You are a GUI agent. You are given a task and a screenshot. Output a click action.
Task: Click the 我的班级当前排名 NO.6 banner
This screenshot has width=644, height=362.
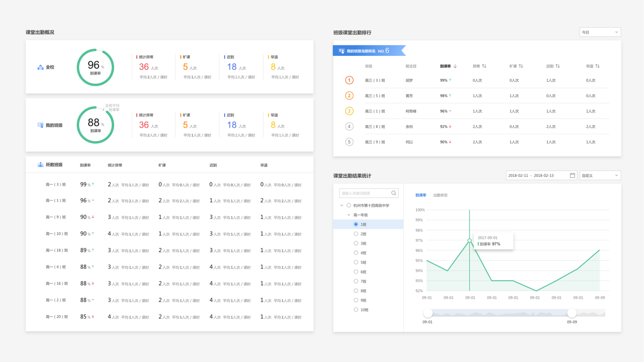pyautogui.click(x=369, y=51)
